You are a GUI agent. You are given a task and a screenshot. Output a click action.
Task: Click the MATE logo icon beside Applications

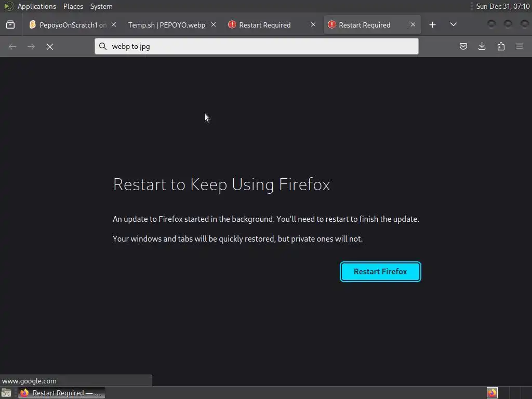coord(8,6)
